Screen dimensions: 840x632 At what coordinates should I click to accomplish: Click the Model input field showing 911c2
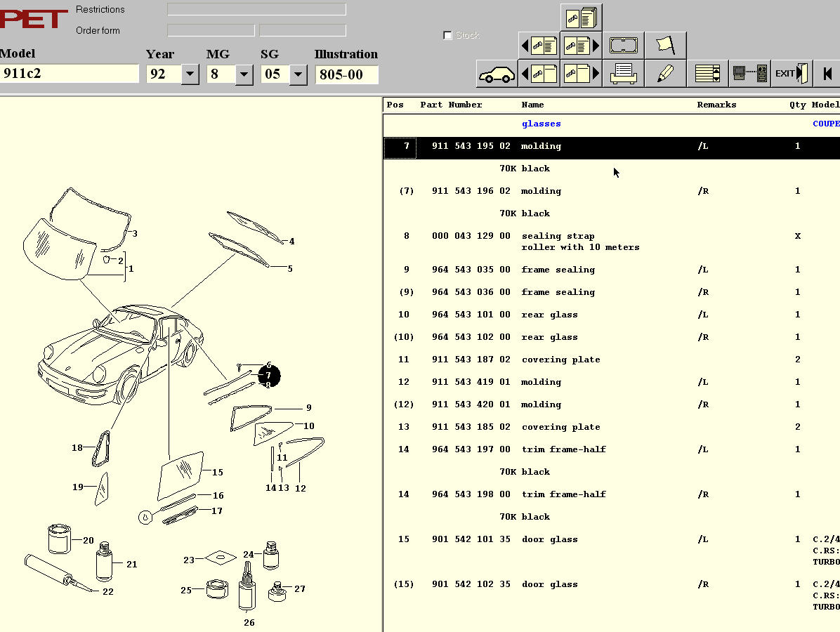69,73
